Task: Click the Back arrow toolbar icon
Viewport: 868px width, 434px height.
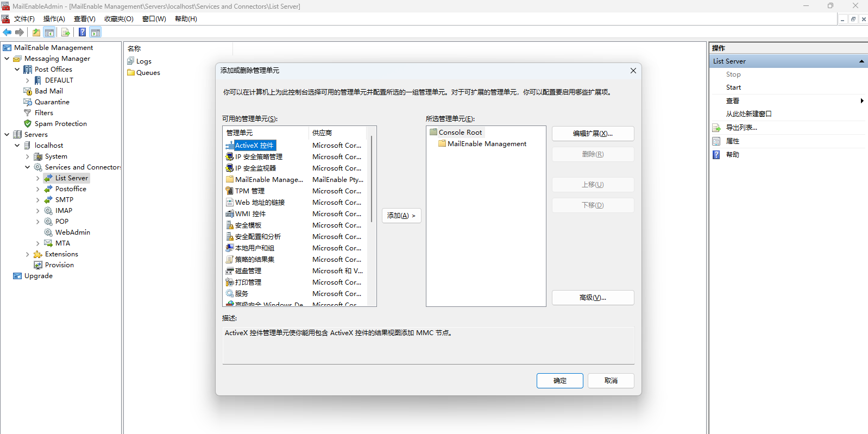Action: coord(7,32)
